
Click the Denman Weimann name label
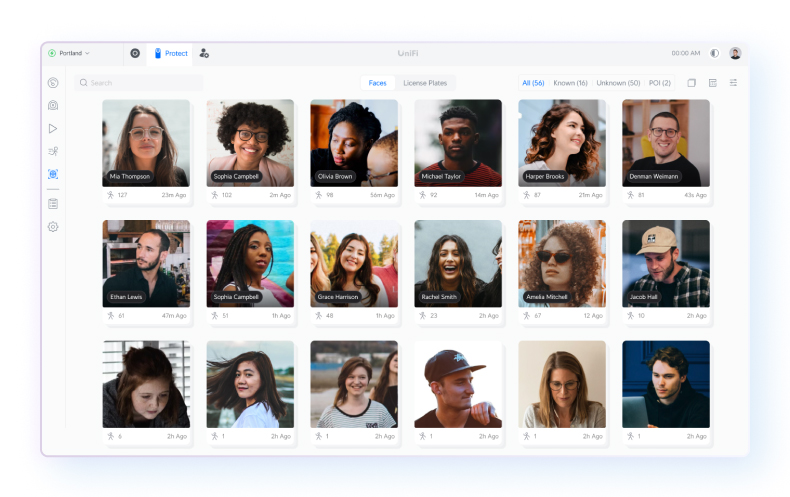coord(653,176)
